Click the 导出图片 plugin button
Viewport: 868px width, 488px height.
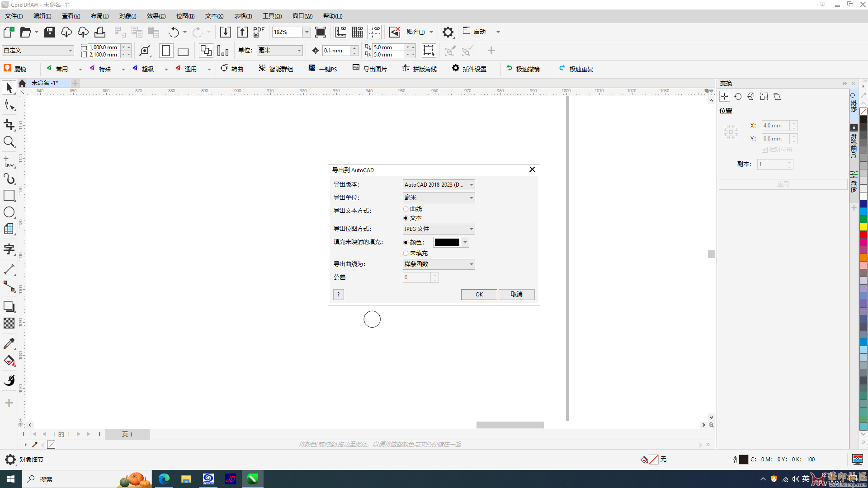click(x=370, y=69)
